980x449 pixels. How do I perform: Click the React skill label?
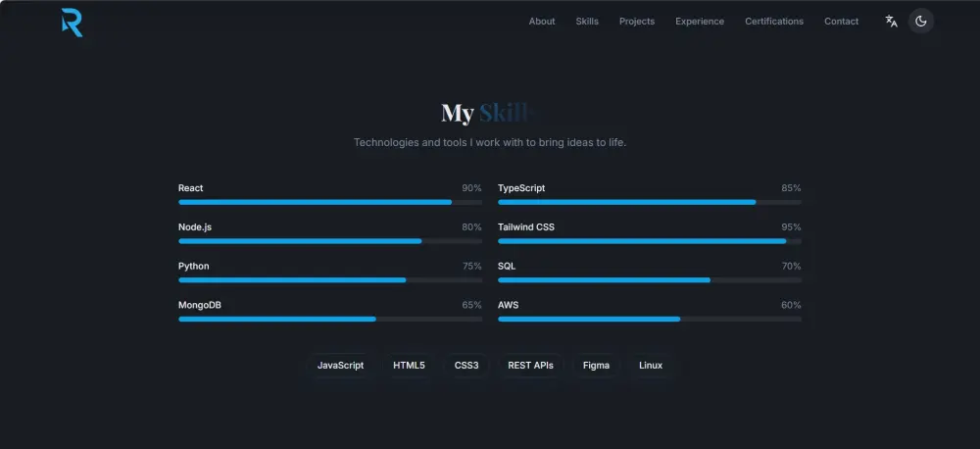(191, 188)
